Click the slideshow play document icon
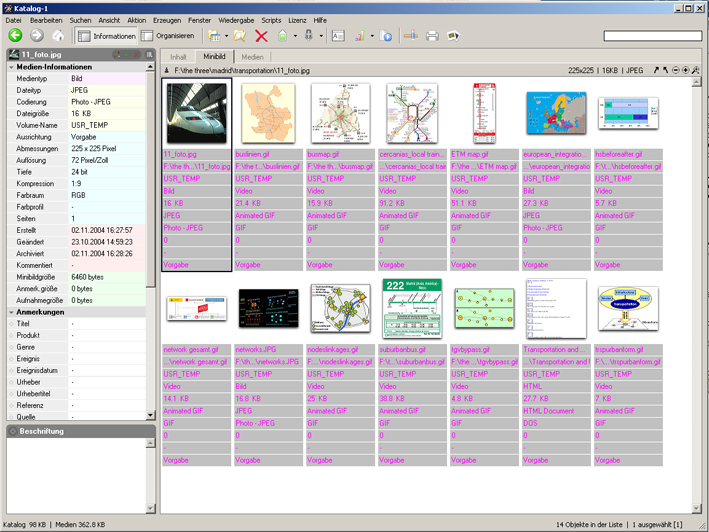 [x=386, y=36]
